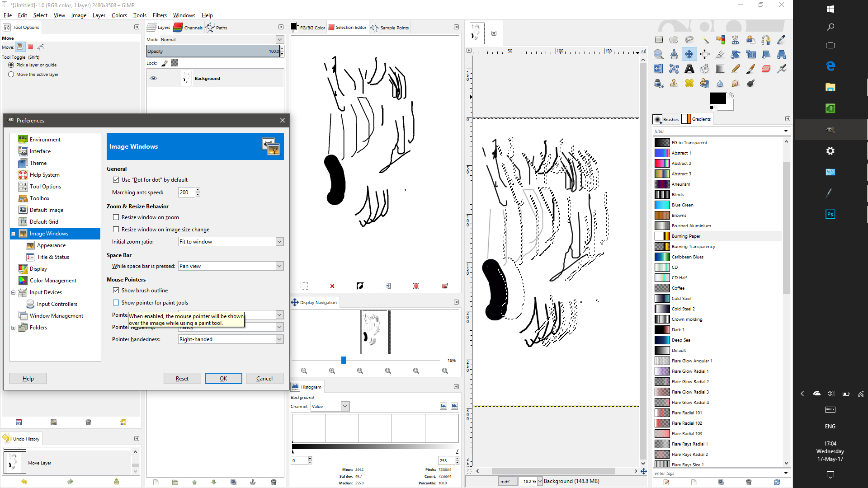Image resolution: width=868 pixels, height=488 pixels.
Task: Switch to the Paths tab
Action: pos(217,28)
